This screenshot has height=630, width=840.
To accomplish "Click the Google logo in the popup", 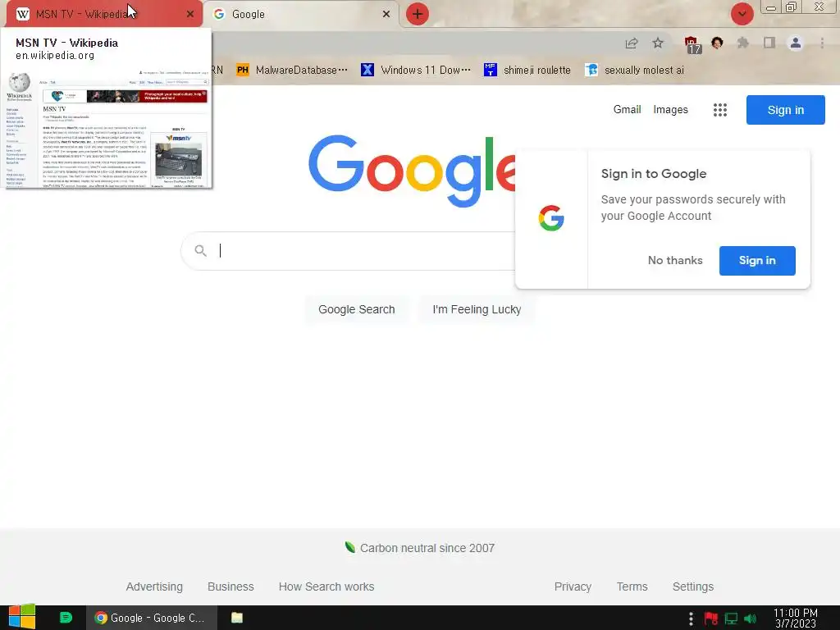I will [551, 218].
